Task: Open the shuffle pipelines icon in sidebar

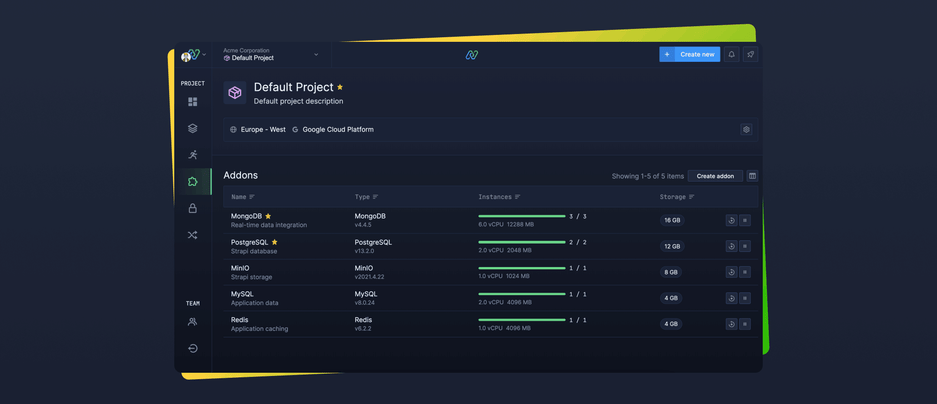Action: pos(192,235)
